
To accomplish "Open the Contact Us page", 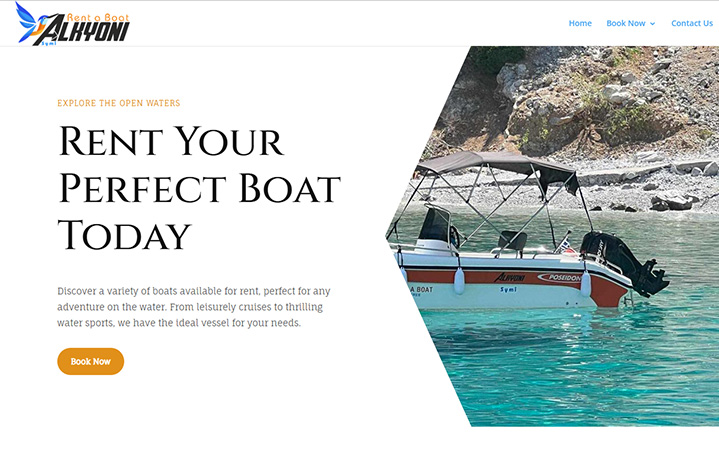I will tap(691, 23).
